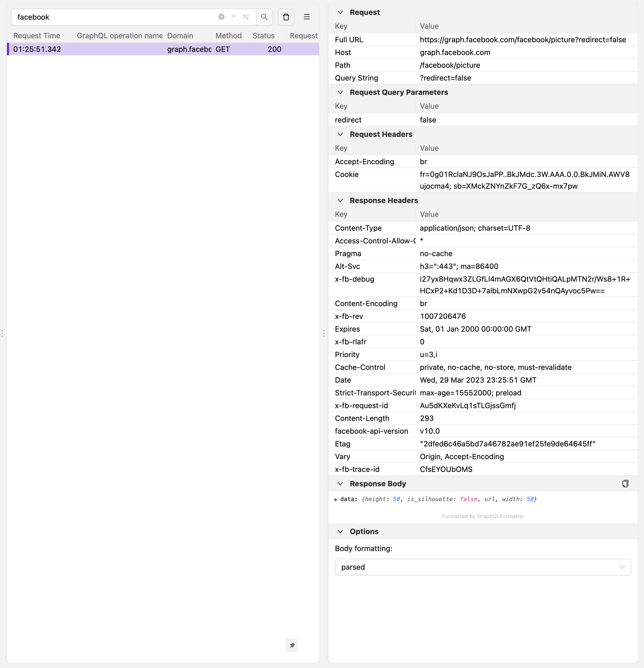The width and height of the screenshot is (644, 668).
Task: Click the Full URL value for the request
Action: (x=523, y=40)
